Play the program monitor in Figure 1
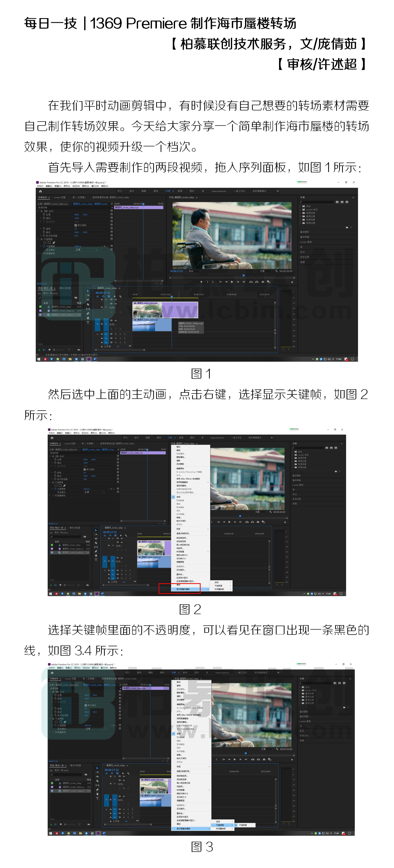394x868 pixels. 232,282
